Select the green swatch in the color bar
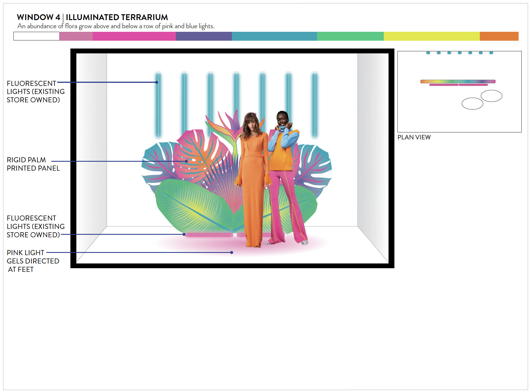The height and width of the screenshot is (392, 532). [x=350, y=36]
